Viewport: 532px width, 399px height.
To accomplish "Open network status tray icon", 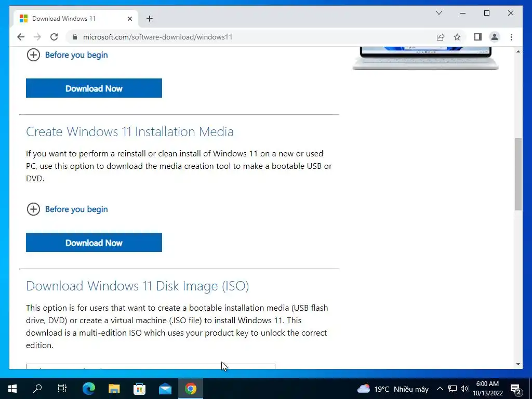I will pyautogui.click(x=453, y=389).
